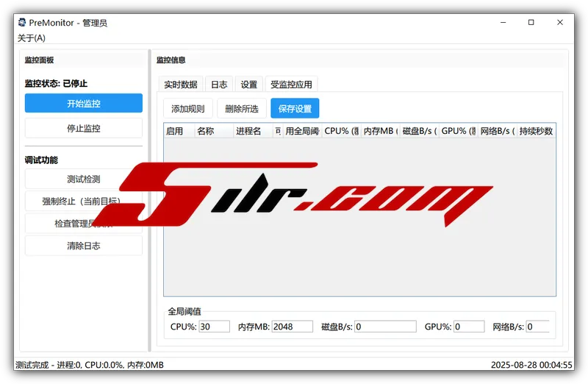
Task: Click the 全局阈值 group label
Action: pos(184,311)
